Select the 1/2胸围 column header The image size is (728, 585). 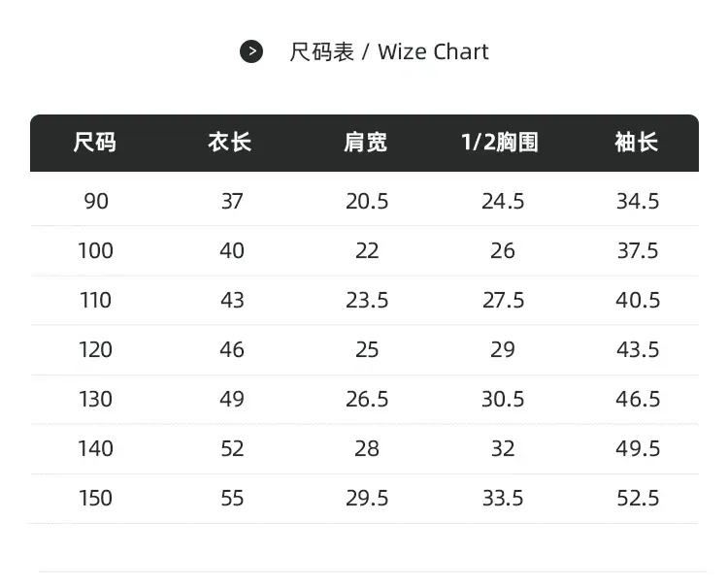pyautogui.click(x=500, y=142)
